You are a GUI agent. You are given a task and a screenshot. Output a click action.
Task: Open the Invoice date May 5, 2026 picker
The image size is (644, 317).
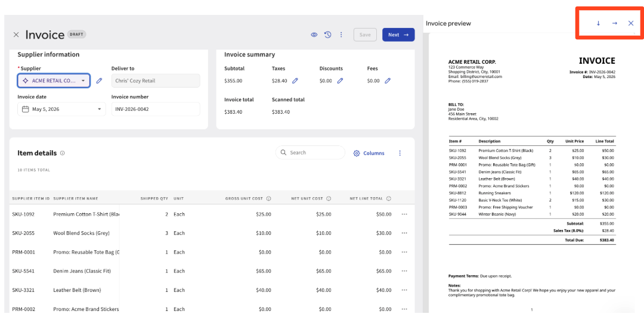click(x=61, y=109)
